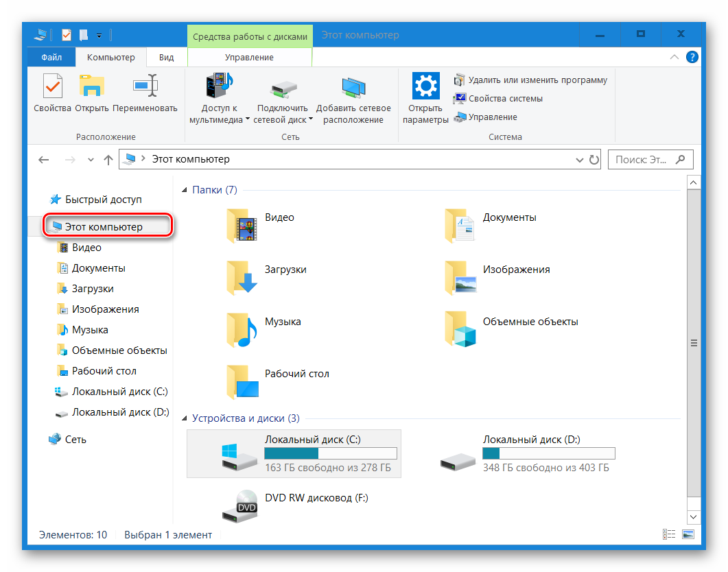Click the help question mark icon
Viewport: 728px width, 572px height.
(x=692, y=57)
